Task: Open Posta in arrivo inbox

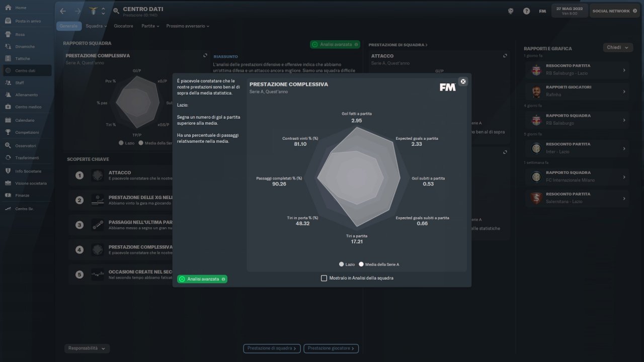Action: (x=27, y=21)
